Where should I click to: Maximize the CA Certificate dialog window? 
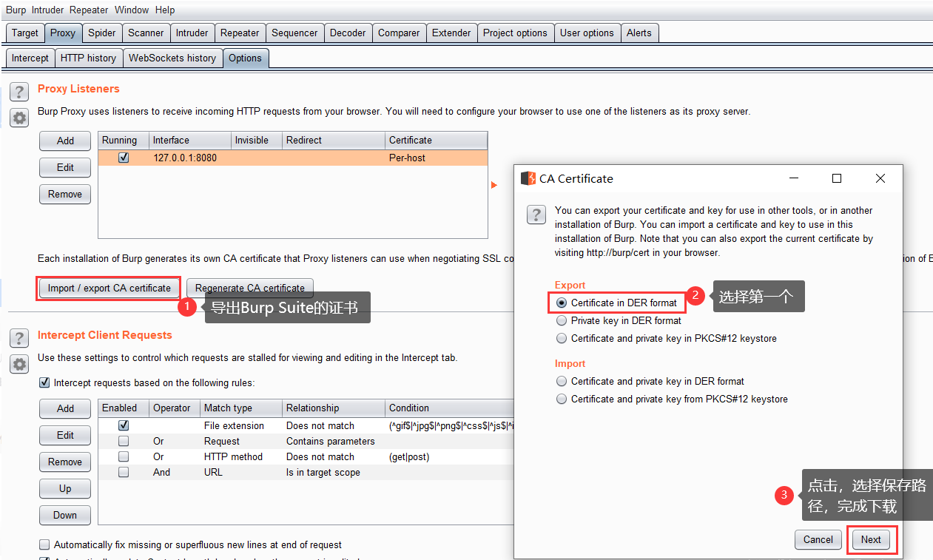tap(837, 178)
